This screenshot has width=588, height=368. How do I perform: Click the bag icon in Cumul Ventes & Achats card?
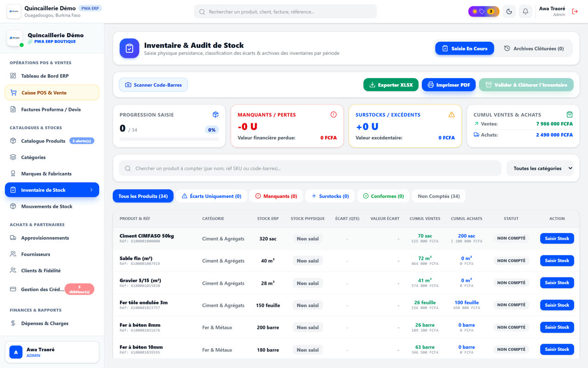coord(570,115)
